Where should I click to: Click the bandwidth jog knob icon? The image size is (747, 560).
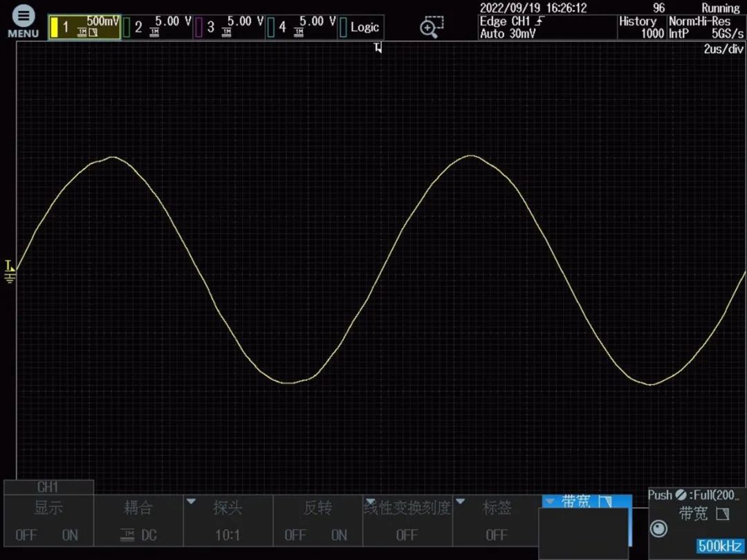[x=659, y=528]
